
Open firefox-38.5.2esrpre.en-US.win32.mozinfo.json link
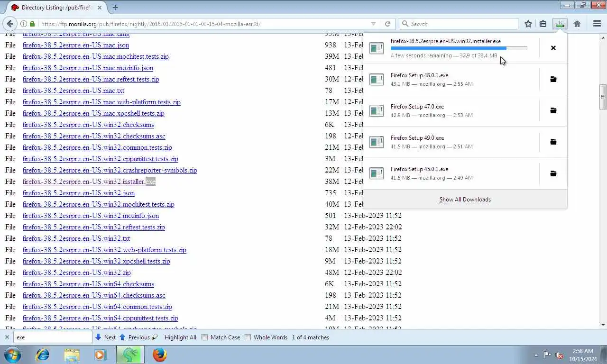(91, 216)
